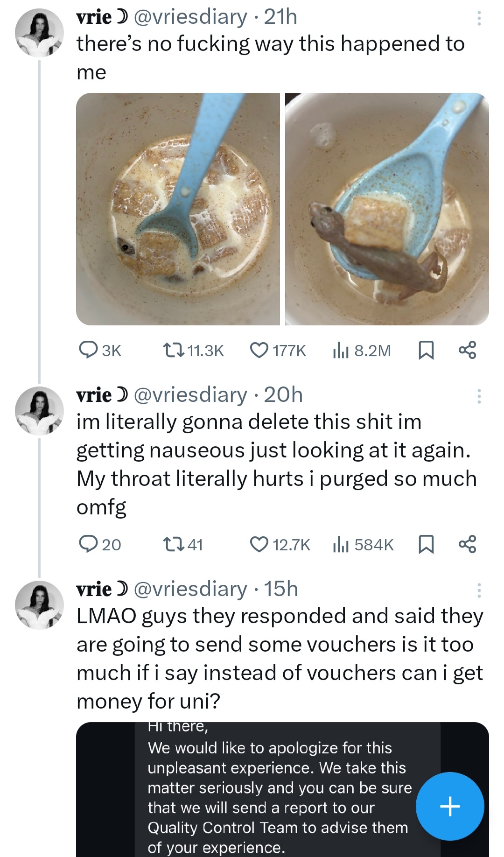This screenshot has height=857, width=504.
Task: Bookmark the first tweet
Action: click(426, 350)
